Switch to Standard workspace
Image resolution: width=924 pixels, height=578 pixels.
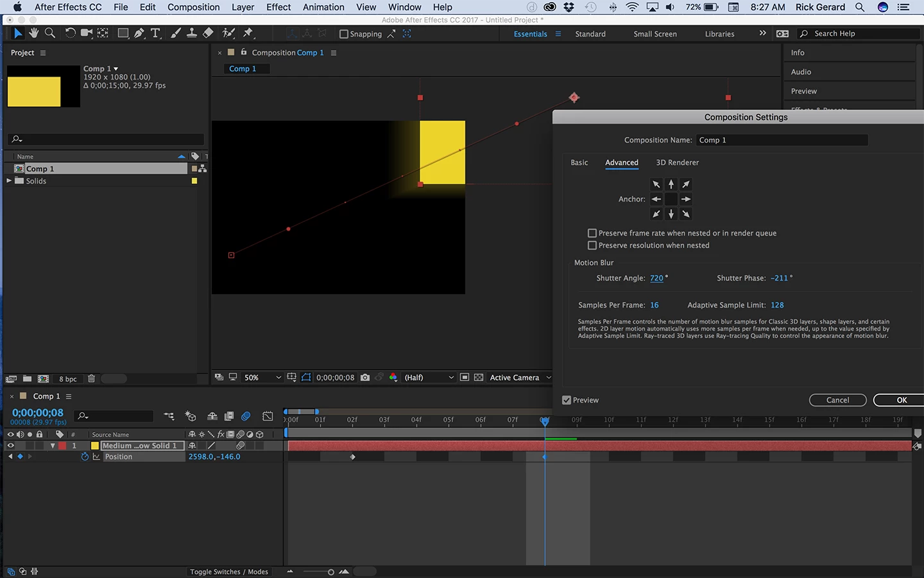click(590, 34)
